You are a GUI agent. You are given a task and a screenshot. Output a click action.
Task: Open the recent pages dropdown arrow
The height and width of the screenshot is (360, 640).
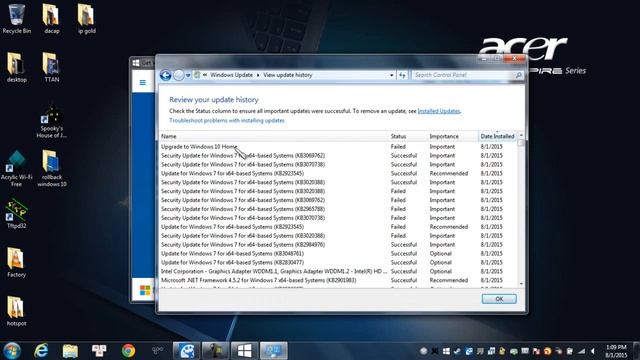coord(188,76)
